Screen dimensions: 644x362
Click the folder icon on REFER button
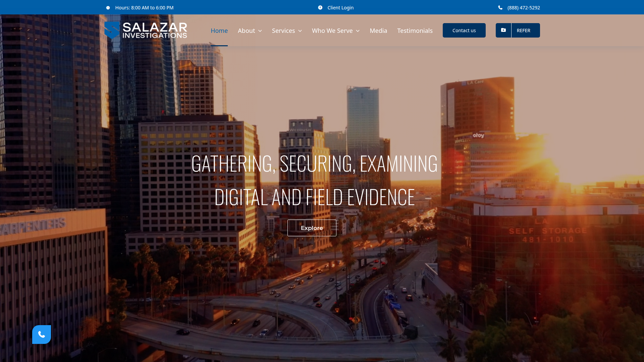(x=503, y=30)
